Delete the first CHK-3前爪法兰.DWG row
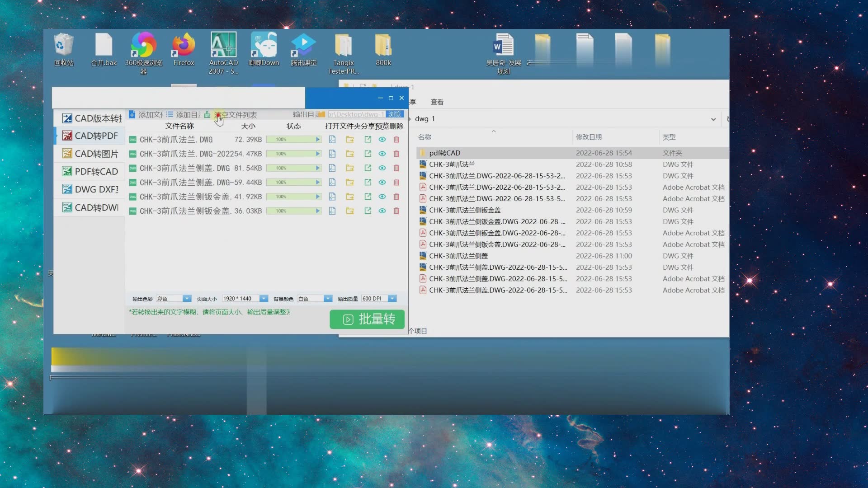 tap(396, 140)
